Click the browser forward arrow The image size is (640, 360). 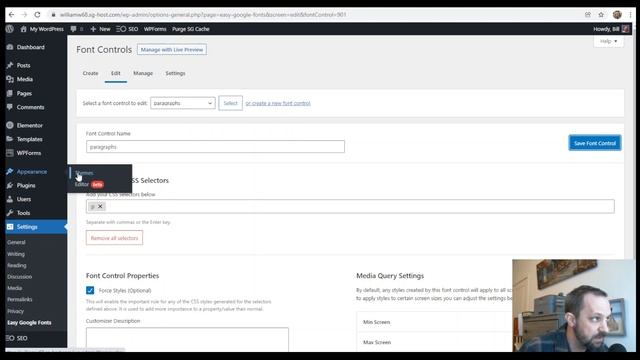tap(24, 15)
